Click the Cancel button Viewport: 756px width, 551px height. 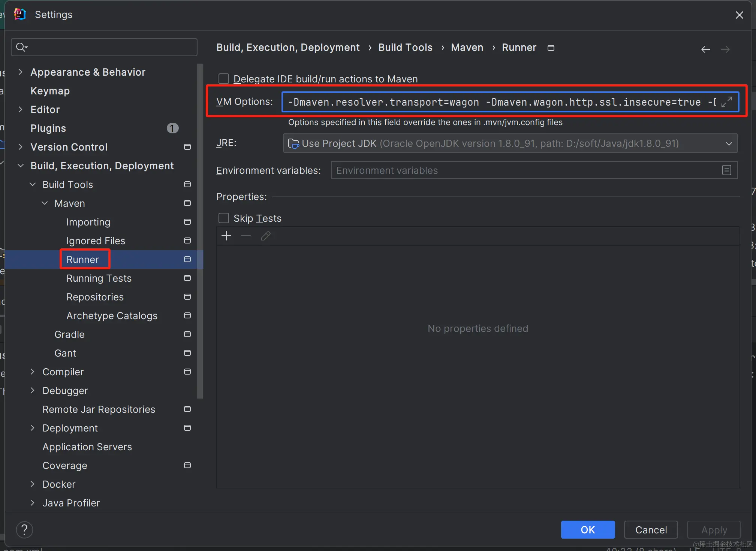coord(651,530)
